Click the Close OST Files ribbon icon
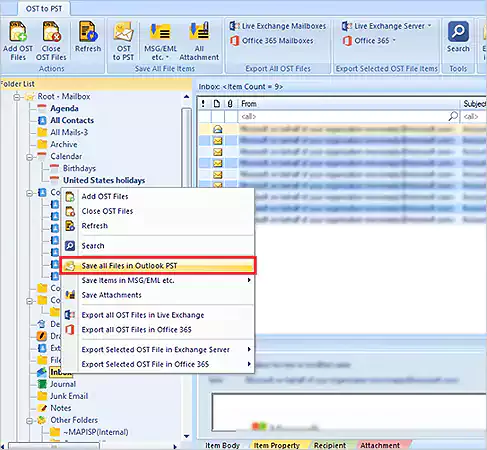The image size is (487, 450). click(51, 41)
